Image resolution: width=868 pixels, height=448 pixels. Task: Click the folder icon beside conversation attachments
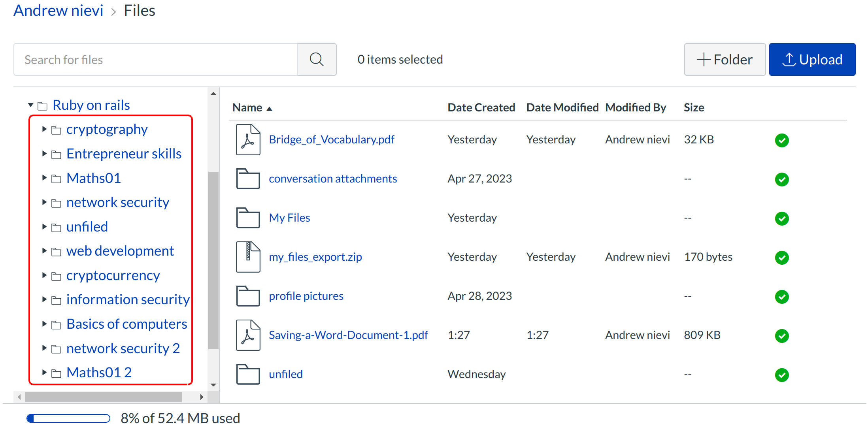click(x=248, y=179)
